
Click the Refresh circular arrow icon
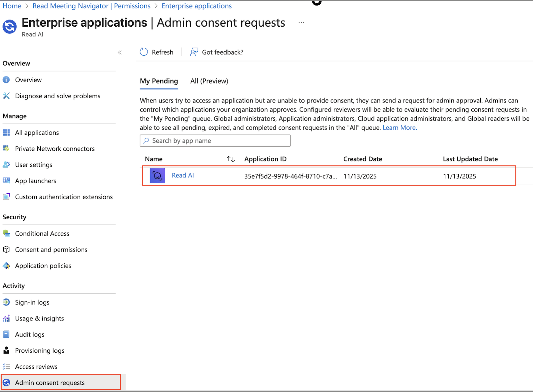point(144,52)
